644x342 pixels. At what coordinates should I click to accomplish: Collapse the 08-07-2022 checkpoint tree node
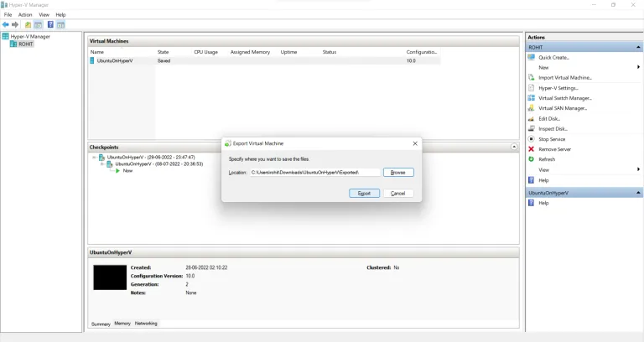(x=101, y=164)
